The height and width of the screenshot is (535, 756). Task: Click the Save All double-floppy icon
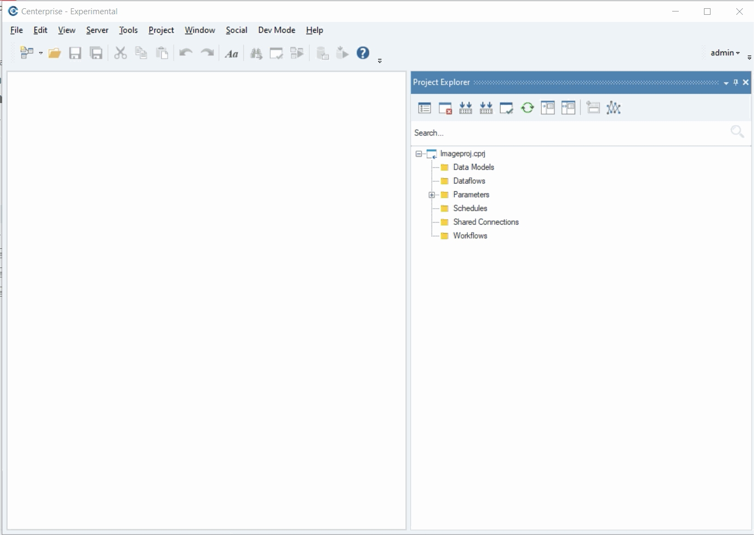pos(96,53)
